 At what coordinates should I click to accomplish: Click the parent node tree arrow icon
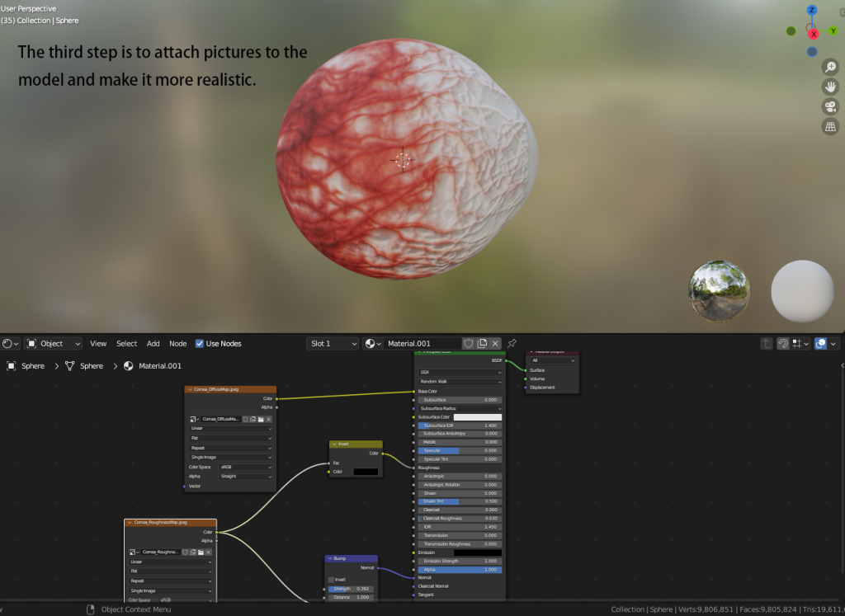767,344
